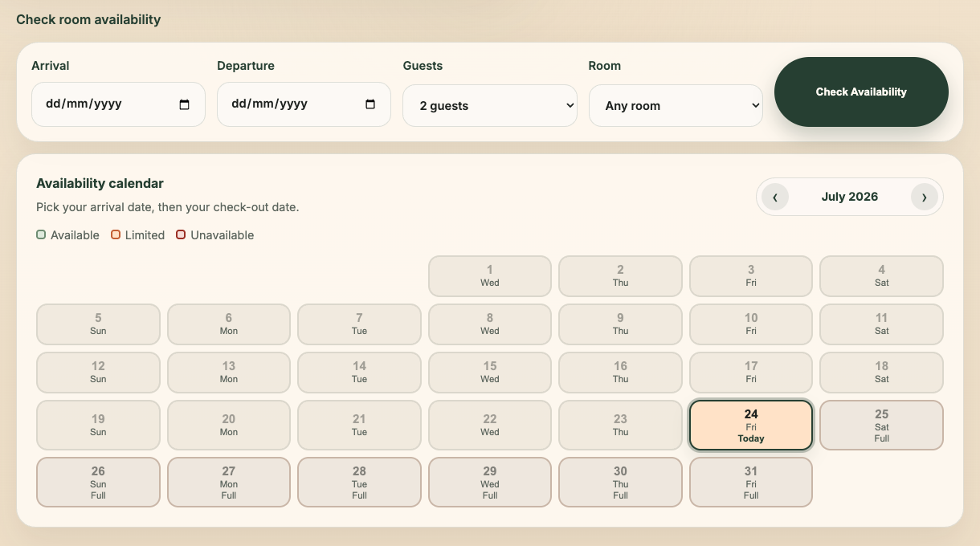Open the Guests dropdown
980x546 pixels.
pos(490,105)
